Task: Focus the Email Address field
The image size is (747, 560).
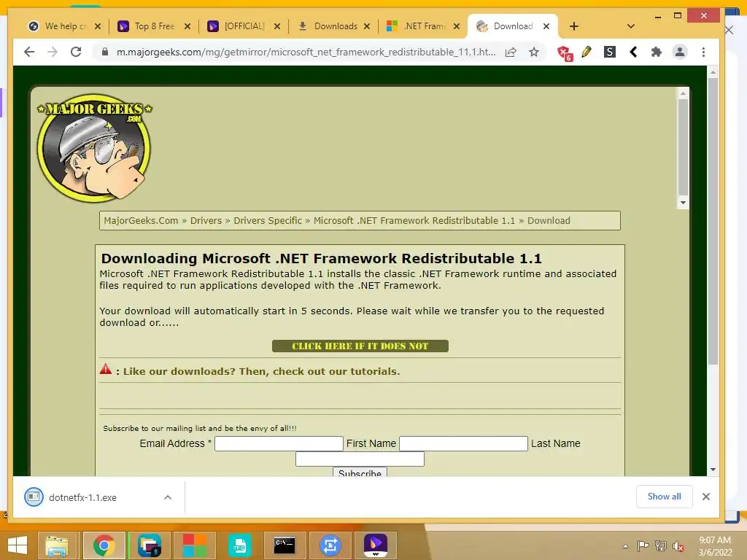Action: 279,443
